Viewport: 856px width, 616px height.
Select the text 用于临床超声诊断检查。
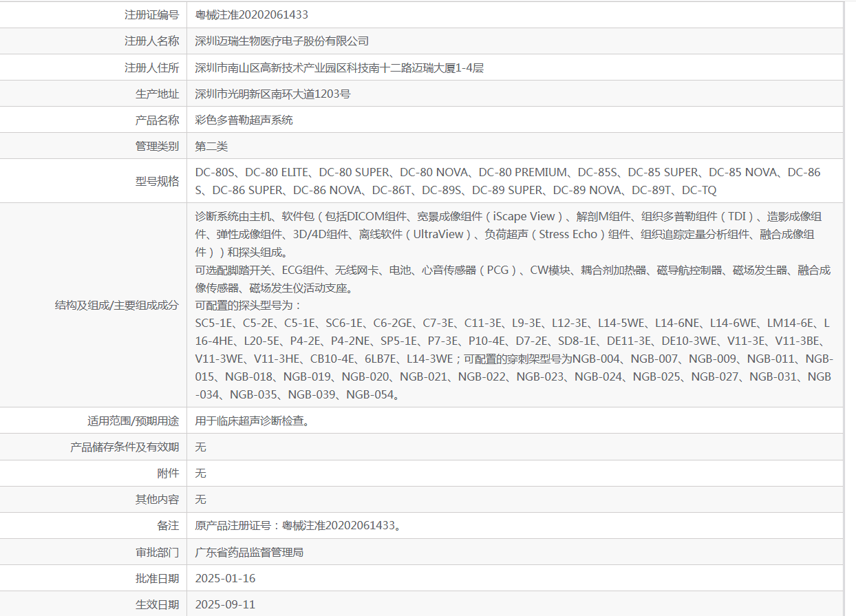pyautogui.click(x=252, y=421)
